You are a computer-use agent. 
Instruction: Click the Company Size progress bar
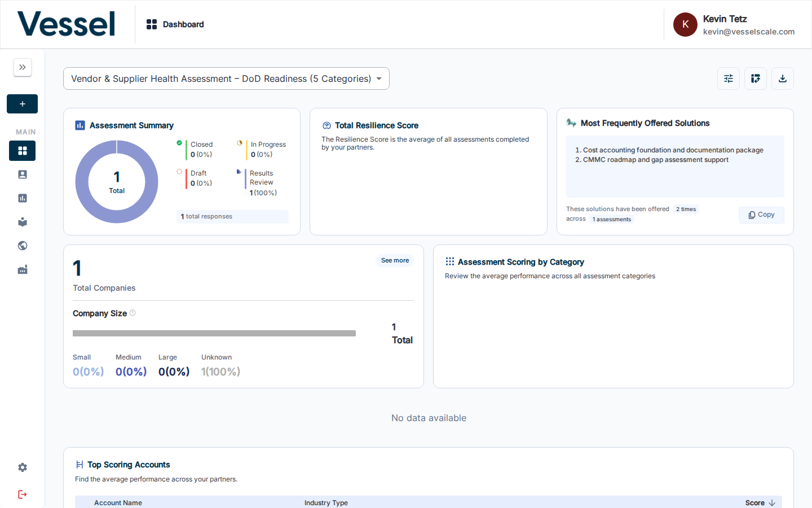[214, 333]
